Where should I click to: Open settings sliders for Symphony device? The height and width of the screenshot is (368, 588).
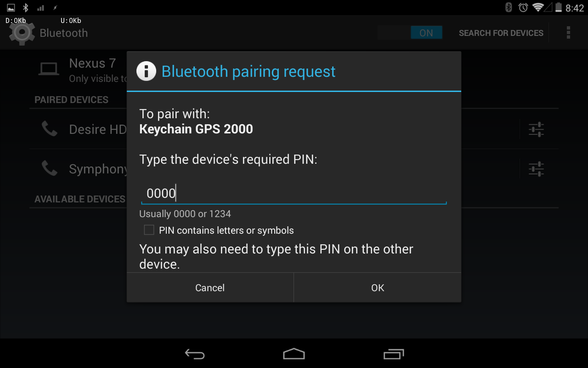[536, 169]
